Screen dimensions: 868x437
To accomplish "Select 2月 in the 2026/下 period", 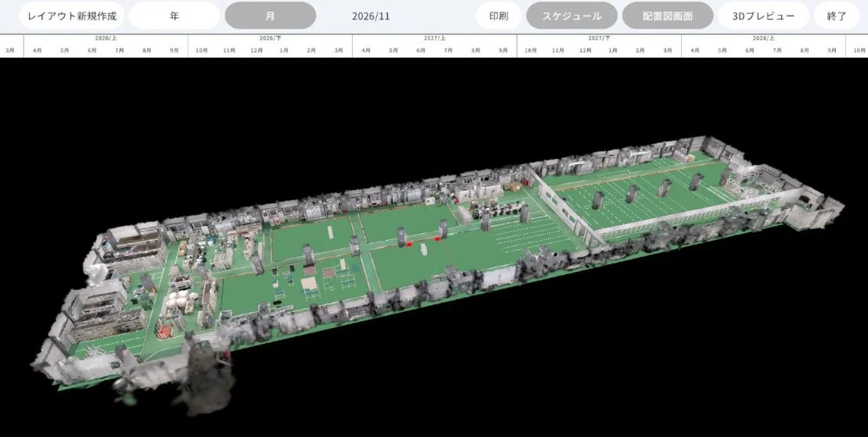I will point(311,50).
